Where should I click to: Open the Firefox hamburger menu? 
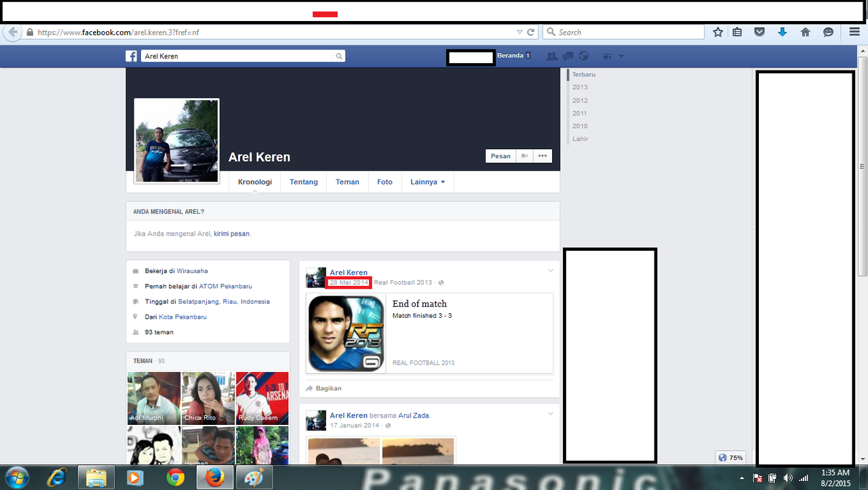(854, 32)
